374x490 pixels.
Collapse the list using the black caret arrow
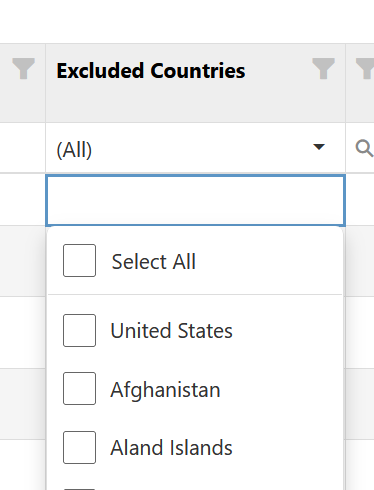[x=319, y=147]
